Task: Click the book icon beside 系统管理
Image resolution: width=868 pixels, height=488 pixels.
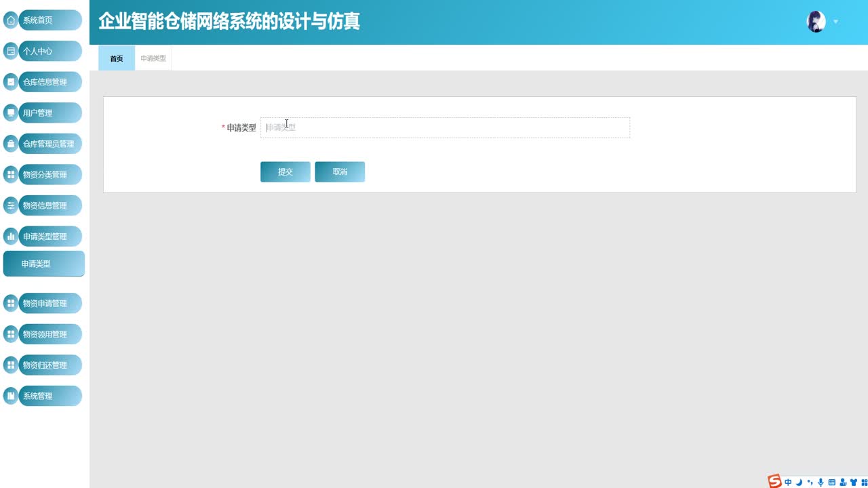Action: [x=11, y=396]
